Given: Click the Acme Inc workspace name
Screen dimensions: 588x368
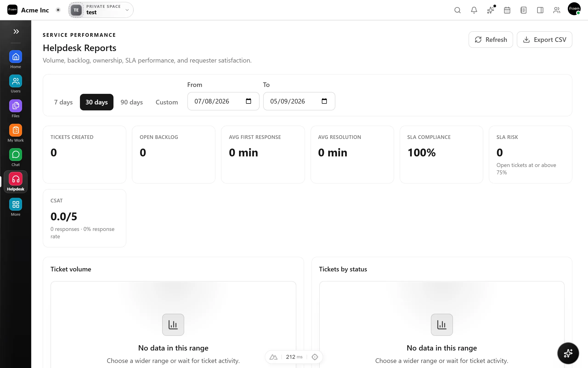Looking at the screenshot, I should [x=35, y=10].
